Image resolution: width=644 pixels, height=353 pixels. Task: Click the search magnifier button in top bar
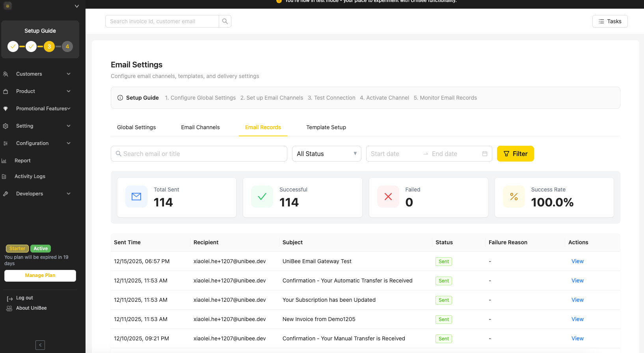[225, 21]
